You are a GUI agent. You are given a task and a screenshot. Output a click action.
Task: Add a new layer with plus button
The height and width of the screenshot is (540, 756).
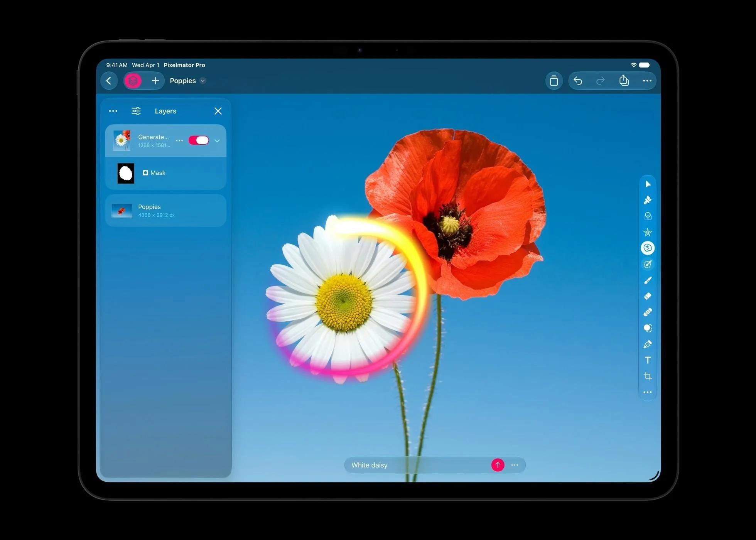point(155,81)
